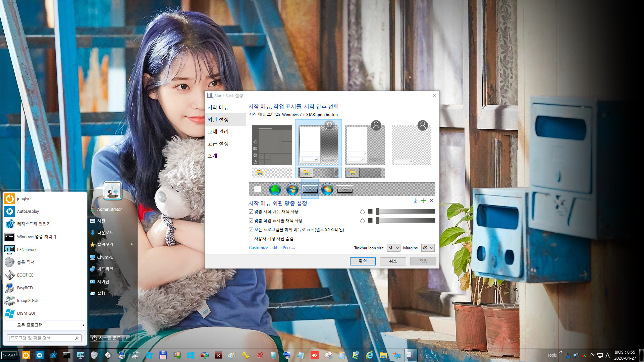
Task: Click the start menu color swatch square
Action: pyautogui.click(x=370, y=212)
